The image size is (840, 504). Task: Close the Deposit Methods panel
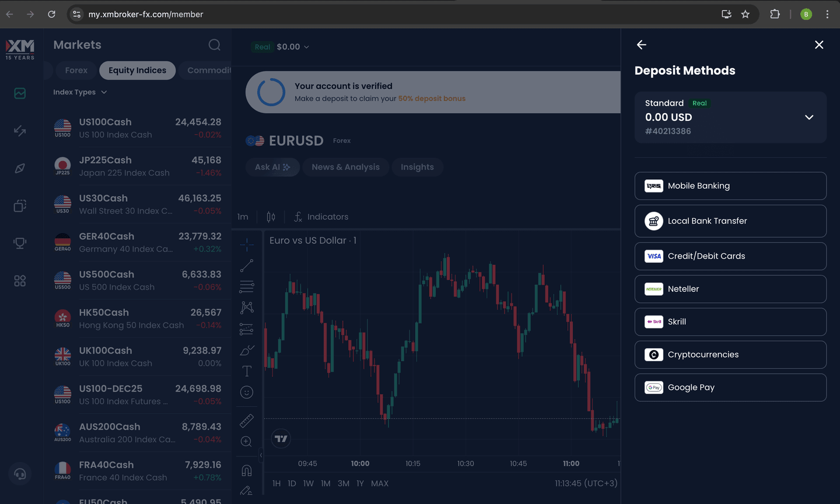819,45
